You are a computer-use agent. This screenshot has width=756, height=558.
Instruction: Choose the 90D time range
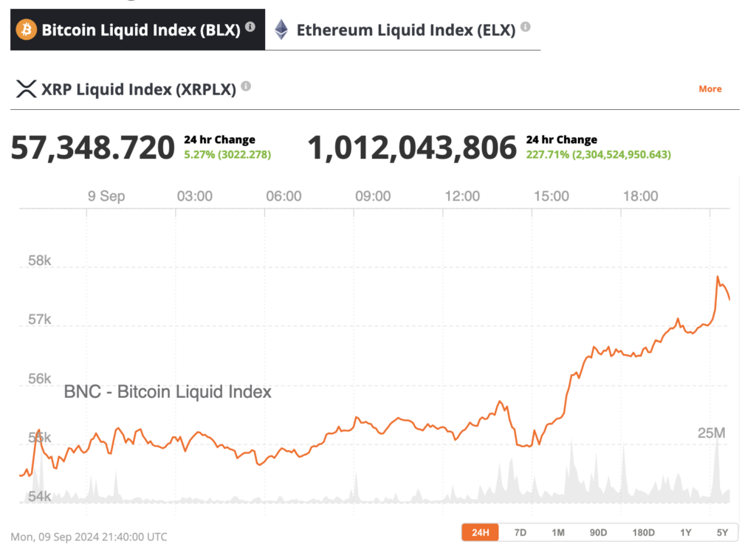coord(598,532)
